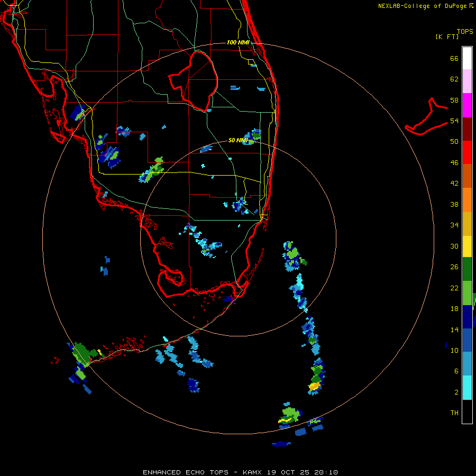Pick the dark green legend swatch
The width and height of the screenshot is (476, 476).
coord(467,269)
